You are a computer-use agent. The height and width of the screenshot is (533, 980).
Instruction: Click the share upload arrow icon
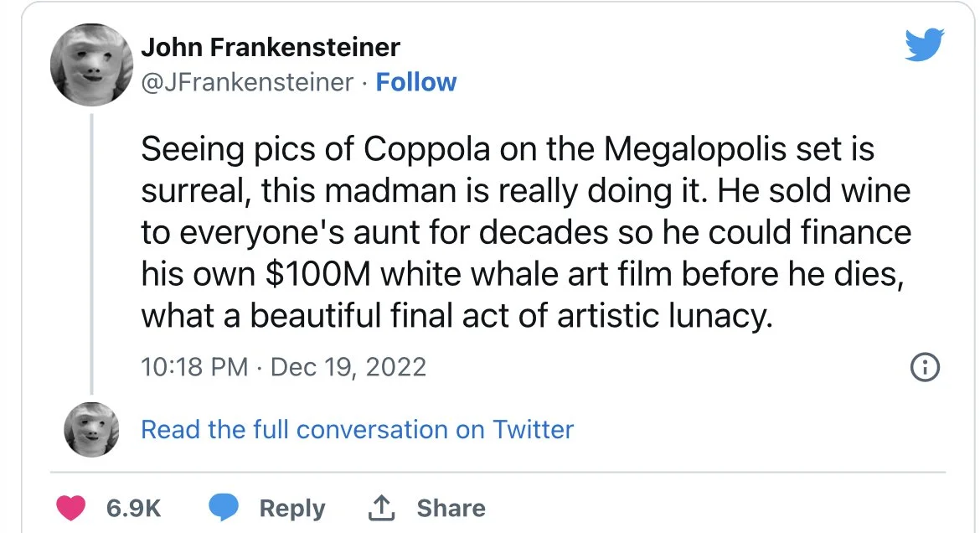[381, 507]
